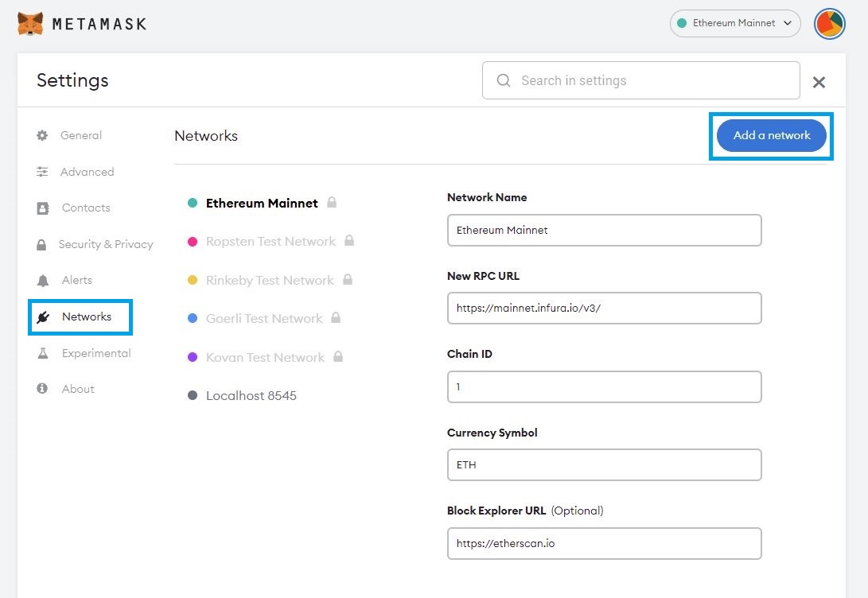Click the MetaMask fox logo
Viewport: 868px width, 598px height.
[30, 24]
